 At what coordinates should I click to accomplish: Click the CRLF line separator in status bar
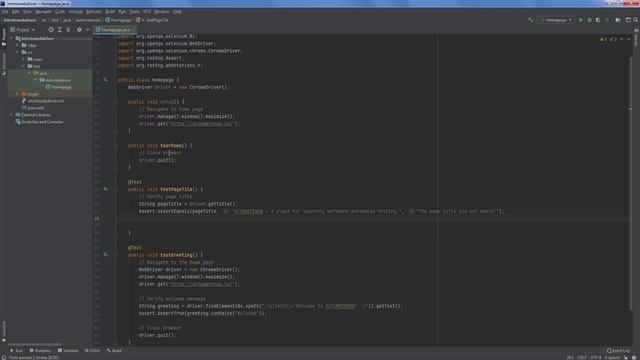(582, 358)
